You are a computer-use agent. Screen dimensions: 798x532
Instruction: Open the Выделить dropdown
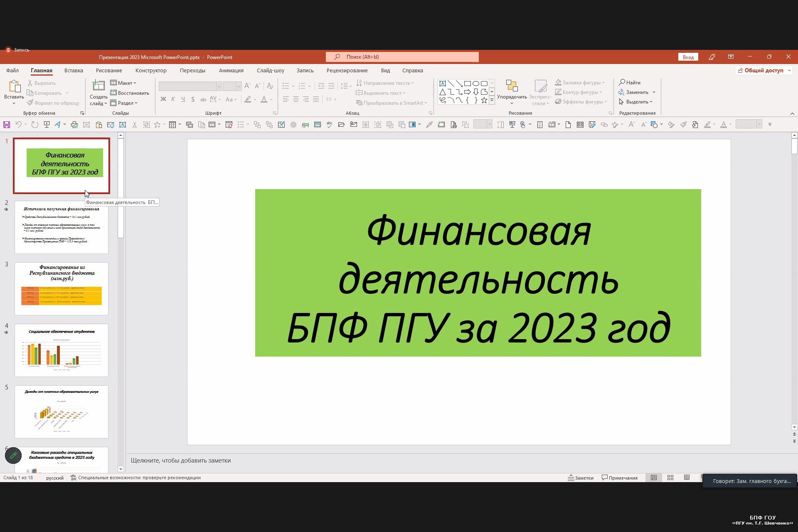635,102
